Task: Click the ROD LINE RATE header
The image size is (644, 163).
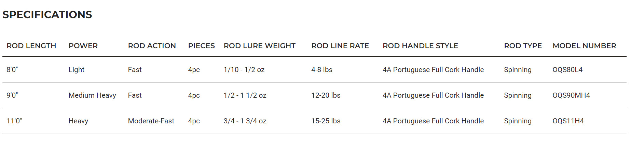Action: pyautogui.click(x=340, y=46)
